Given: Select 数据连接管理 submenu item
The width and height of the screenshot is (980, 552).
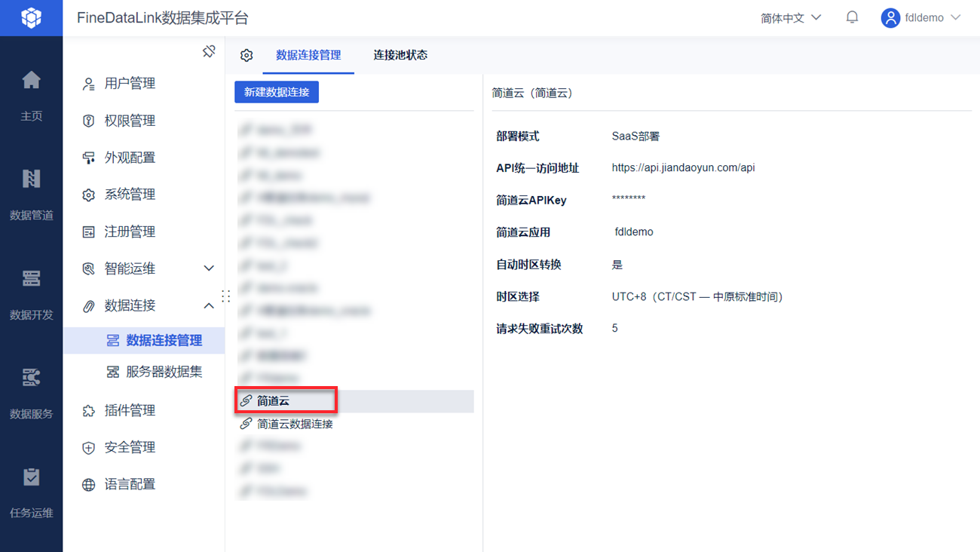Looking at the screenshot, I should pos(143,341).
